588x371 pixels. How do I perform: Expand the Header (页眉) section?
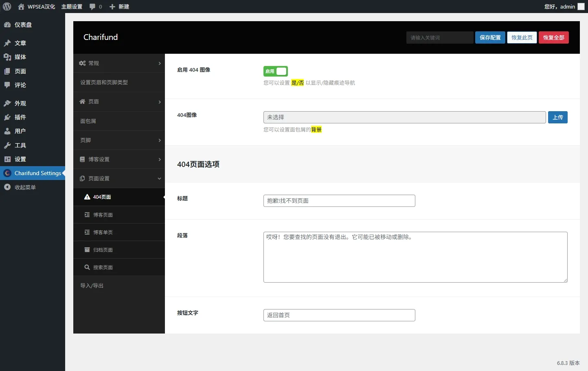pyautogui.click(x=119, y=102)
